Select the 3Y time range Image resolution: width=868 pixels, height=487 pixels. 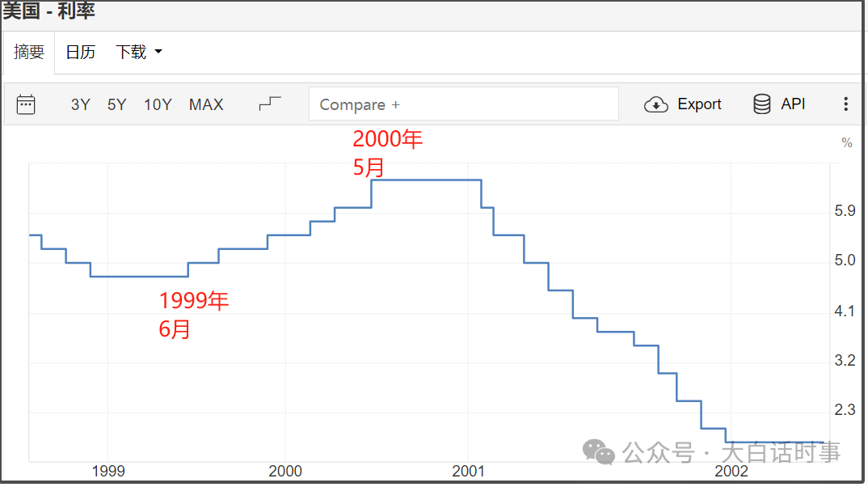click(x=80, y=104)
